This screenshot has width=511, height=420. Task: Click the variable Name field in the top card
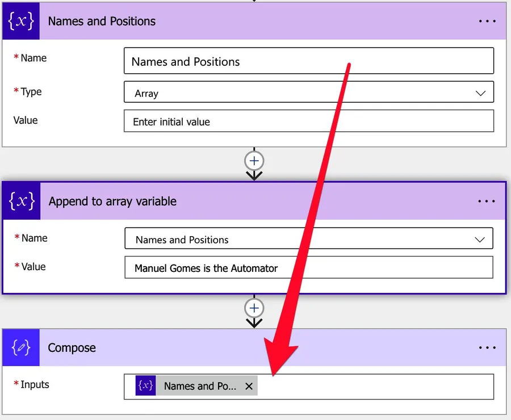308,61
